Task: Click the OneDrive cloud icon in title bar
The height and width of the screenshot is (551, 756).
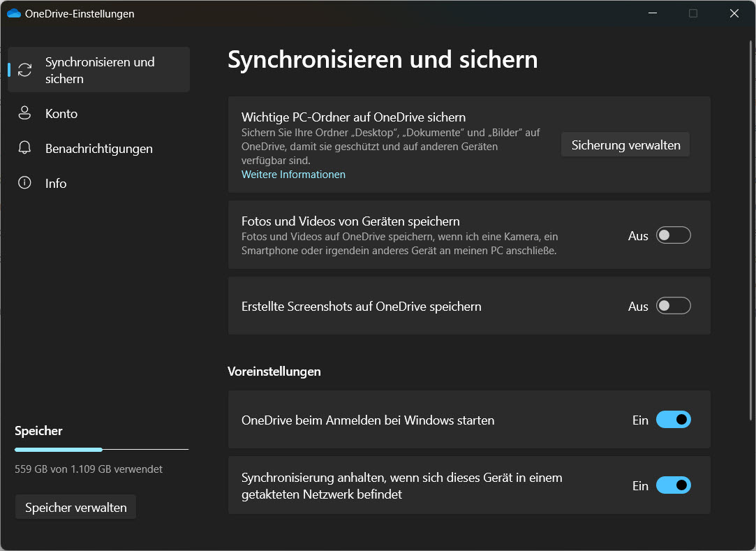Action: (13, 13)
